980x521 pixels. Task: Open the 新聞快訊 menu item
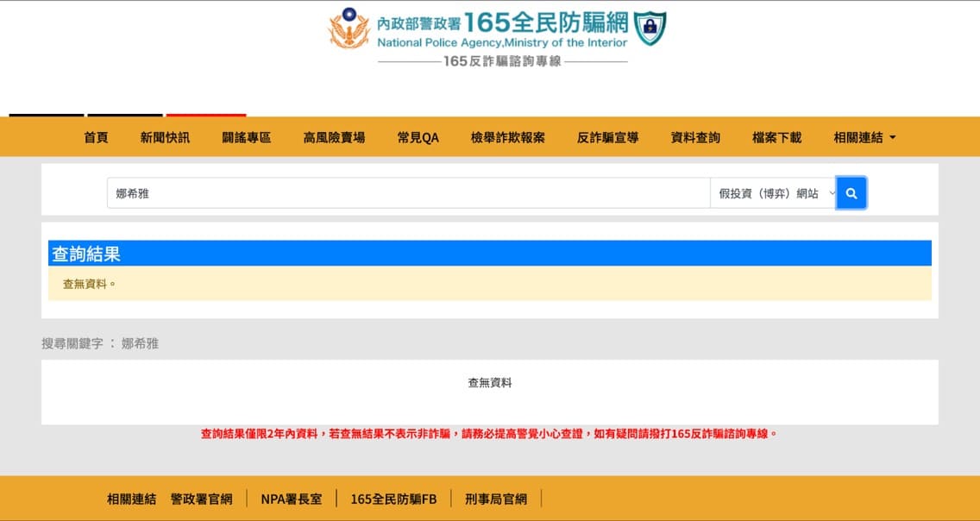(165, 137)
